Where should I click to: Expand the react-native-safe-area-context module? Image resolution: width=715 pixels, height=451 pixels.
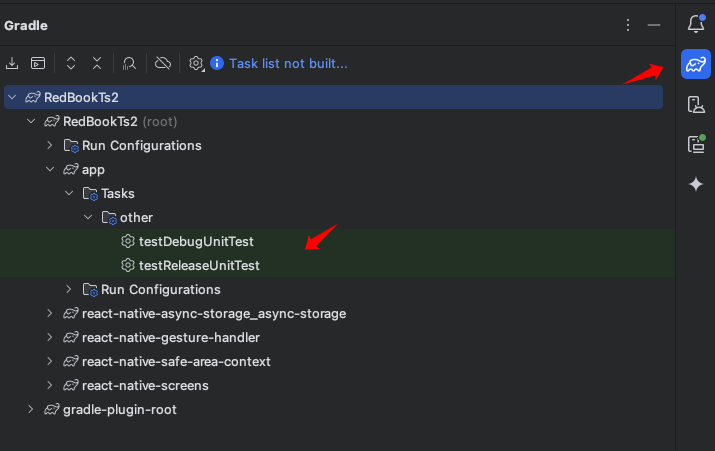coord(50,361)
